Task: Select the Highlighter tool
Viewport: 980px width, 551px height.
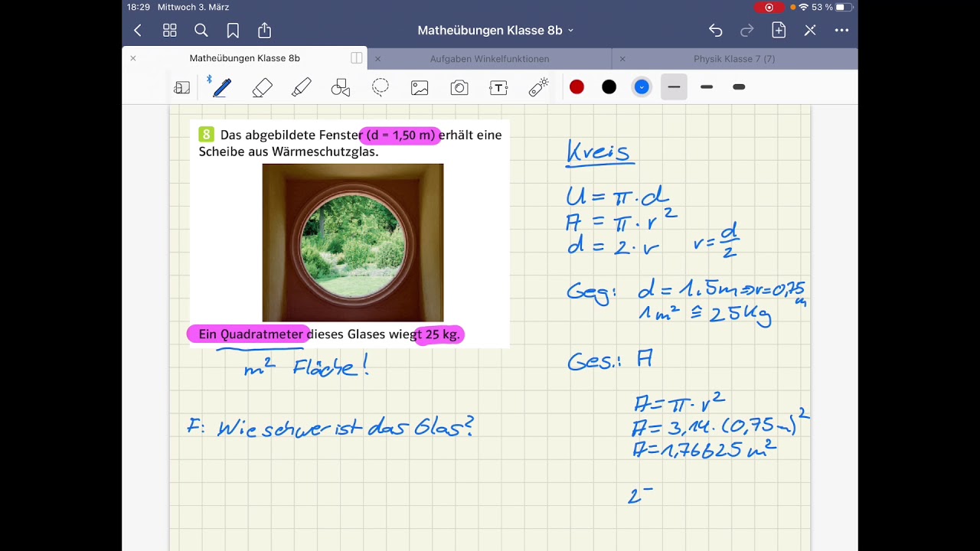Action: [x=302, y=87]
